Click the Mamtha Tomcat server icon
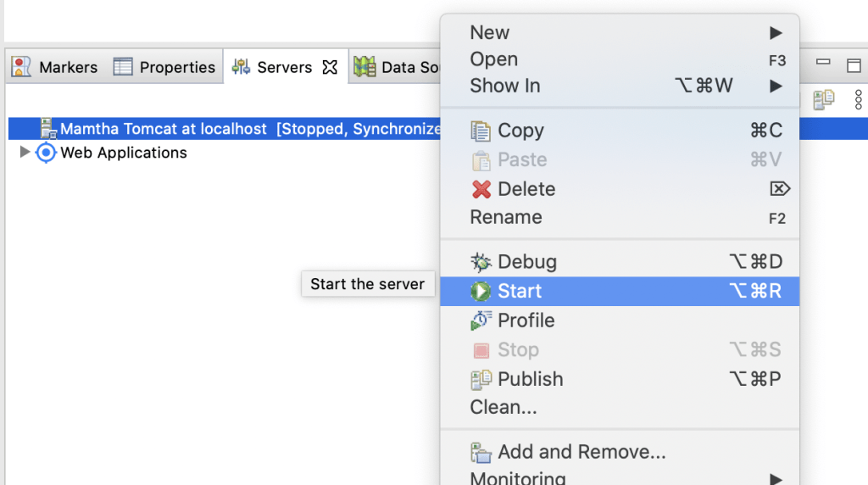This screenshot has height=485, width=868. 47,129
